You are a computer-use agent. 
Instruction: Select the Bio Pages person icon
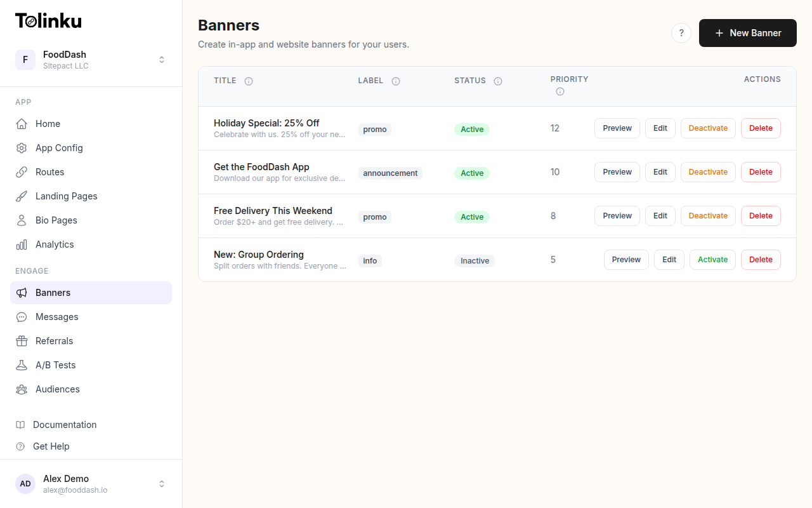[x=21, y=220]
